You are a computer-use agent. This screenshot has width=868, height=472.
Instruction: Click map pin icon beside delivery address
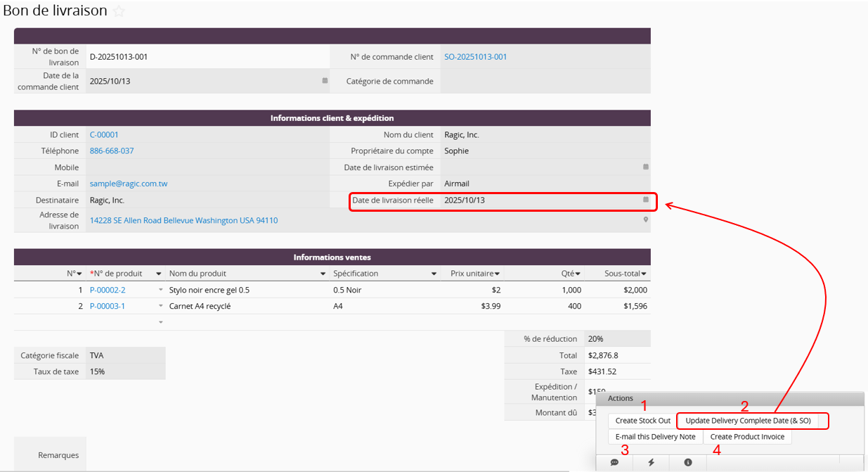645,220
